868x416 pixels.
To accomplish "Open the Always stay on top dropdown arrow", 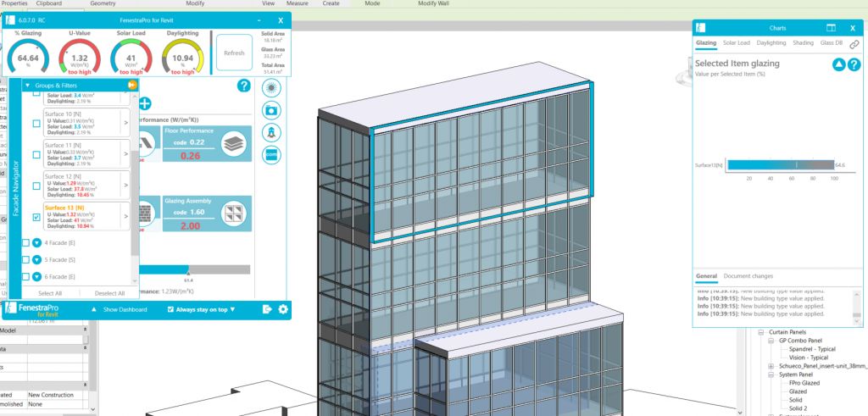I will tap(232, 310).
